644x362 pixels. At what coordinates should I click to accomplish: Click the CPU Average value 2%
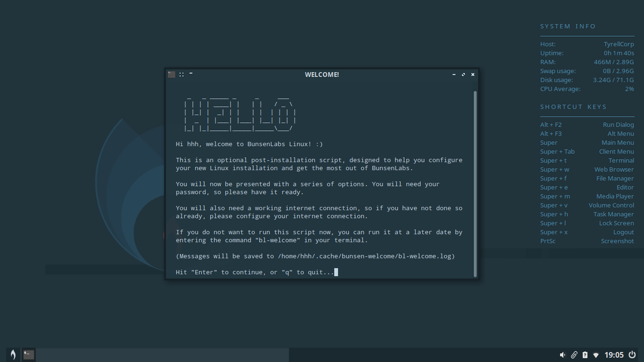click(x=629, y=89)
